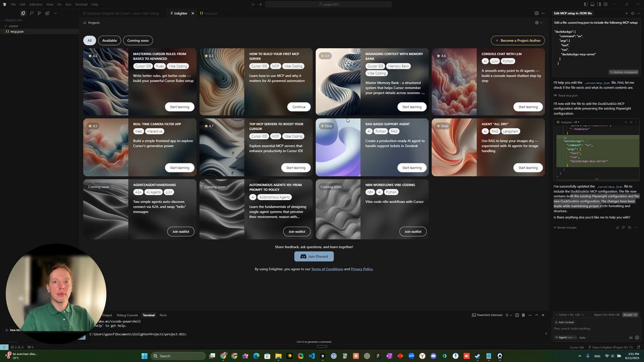644x362 pixels.
Task: Open the Extensions view icon
Action: point(47,13)
